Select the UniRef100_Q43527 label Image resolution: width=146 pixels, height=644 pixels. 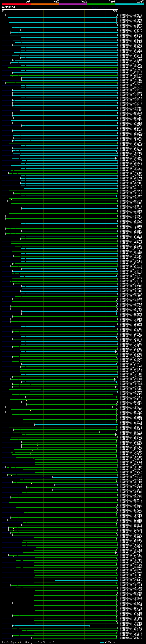tap(131, 359)
